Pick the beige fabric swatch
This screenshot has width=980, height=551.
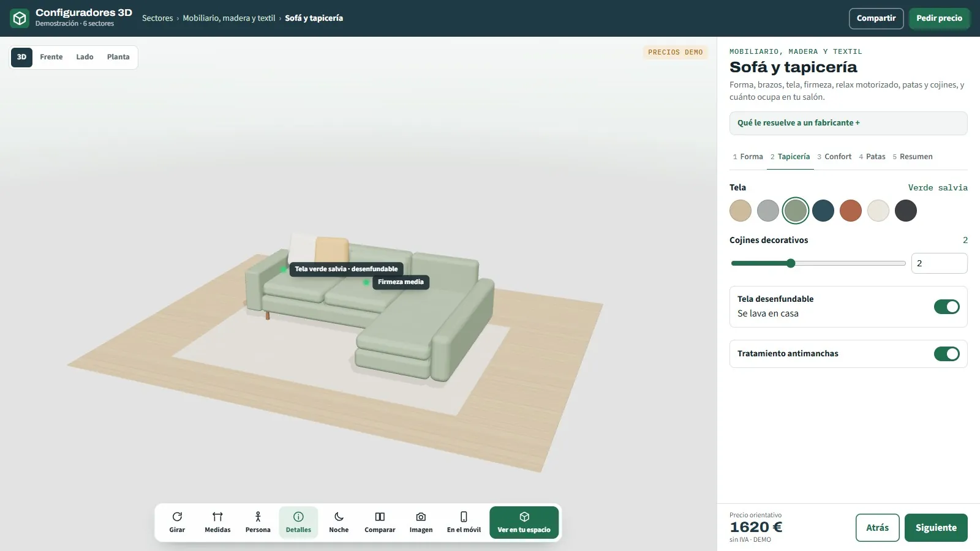coord(741,211)
